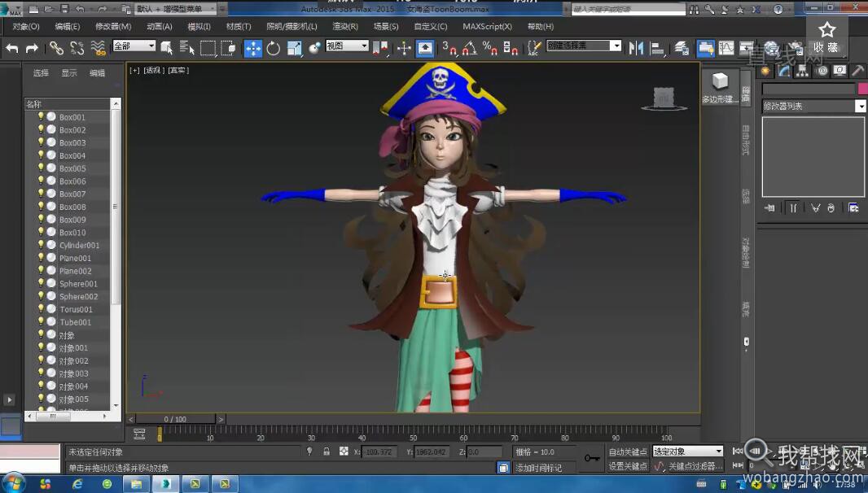Click the Mirror tool icon
The height and width of the screenshot is (493, 868).
click(x=636, y=48)
